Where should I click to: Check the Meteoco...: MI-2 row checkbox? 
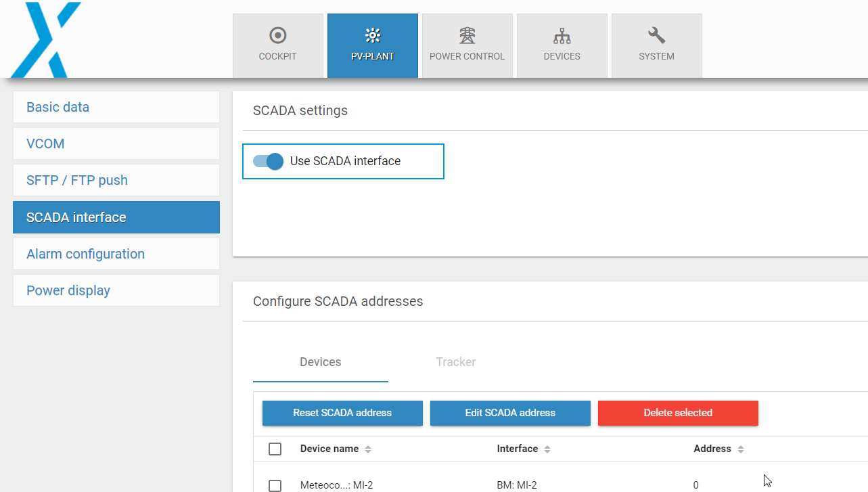[x=275, y=485]
